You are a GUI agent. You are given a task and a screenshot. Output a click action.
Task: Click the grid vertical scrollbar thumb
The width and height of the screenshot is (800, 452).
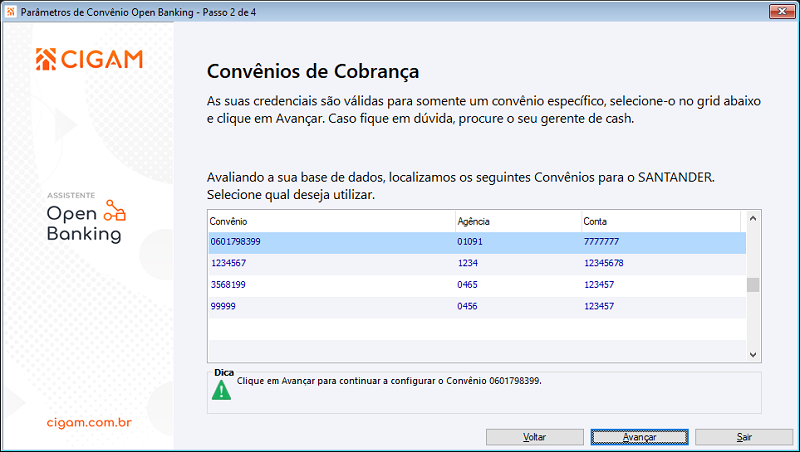click(753, 285)
